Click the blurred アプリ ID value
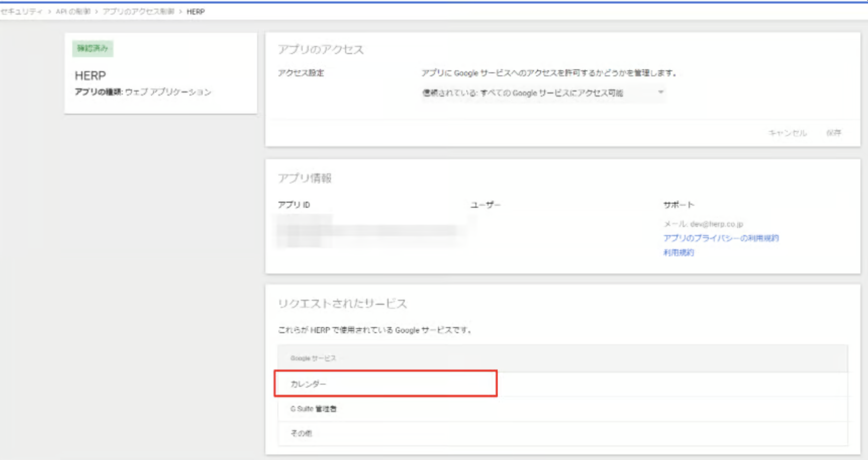 coord(369,232)
